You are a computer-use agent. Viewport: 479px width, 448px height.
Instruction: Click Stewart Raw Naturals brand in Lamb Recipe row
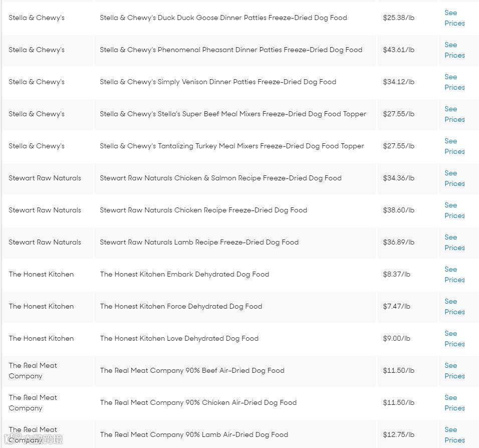pos(45,243)
